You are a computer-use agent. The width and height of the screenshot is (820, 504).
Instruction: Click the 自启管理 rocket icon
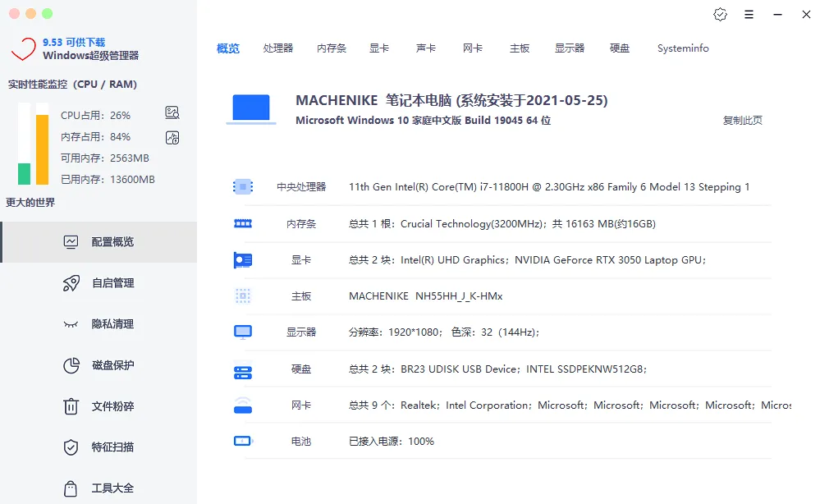point(71,283)
